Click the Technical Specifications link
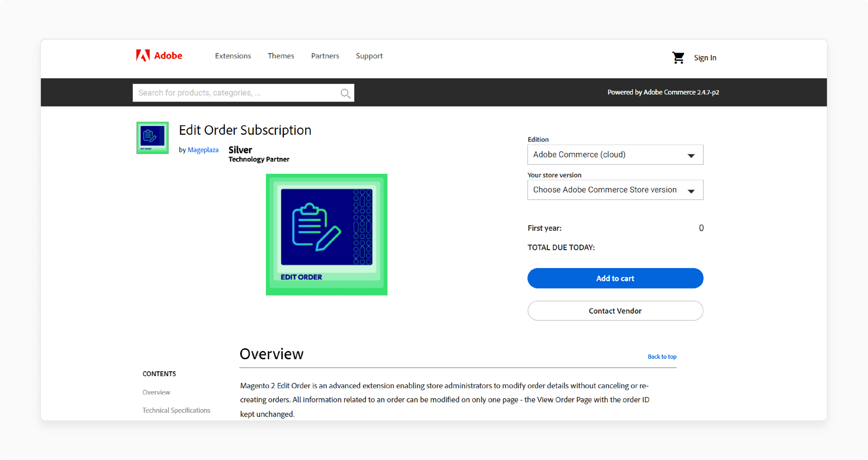 (x=177, y=410)
